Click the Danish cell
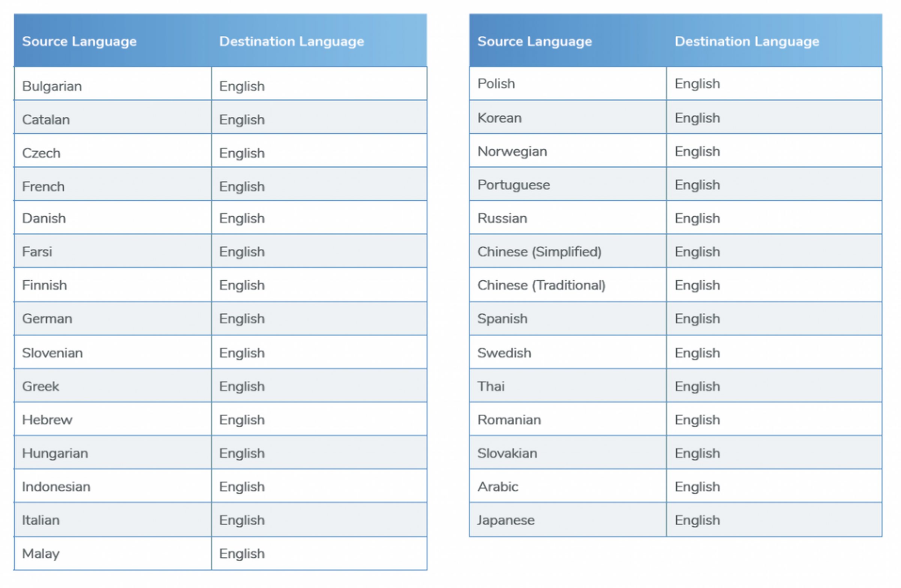The height and width of the screenshot is (588, 901). click(x=113, y=217)
